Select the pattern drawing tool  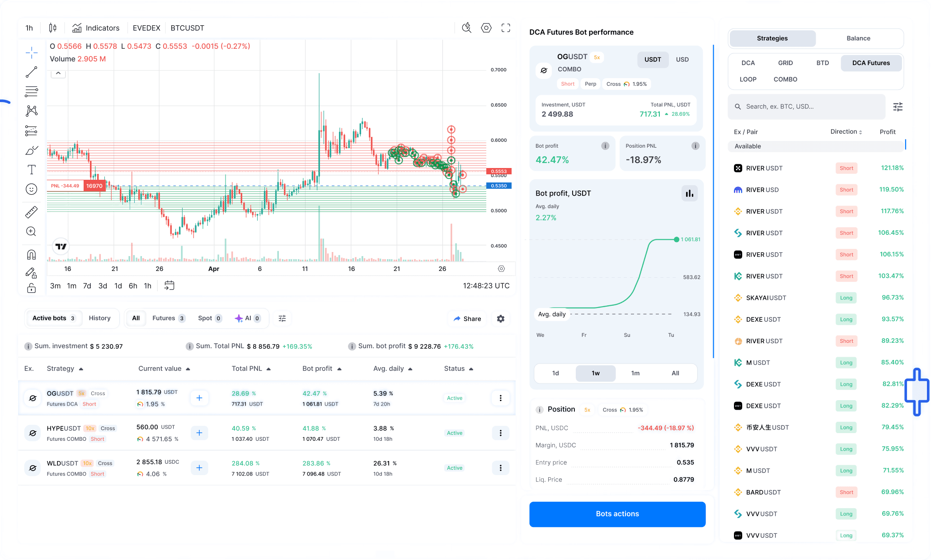[32, 111]
